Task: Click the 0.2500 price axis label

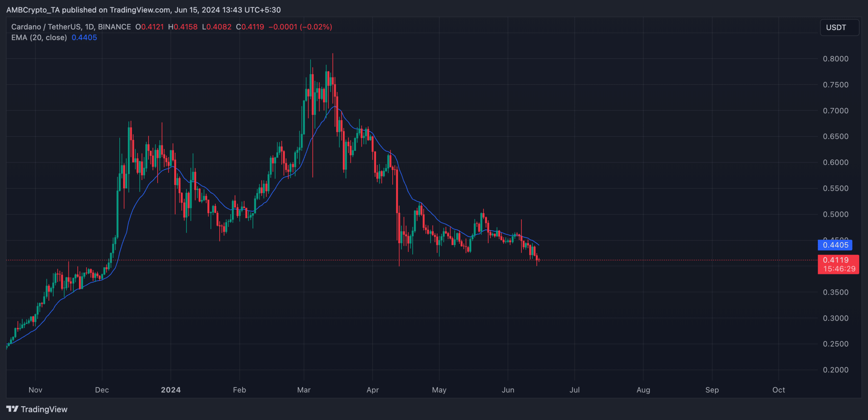Action: (835, 344)
